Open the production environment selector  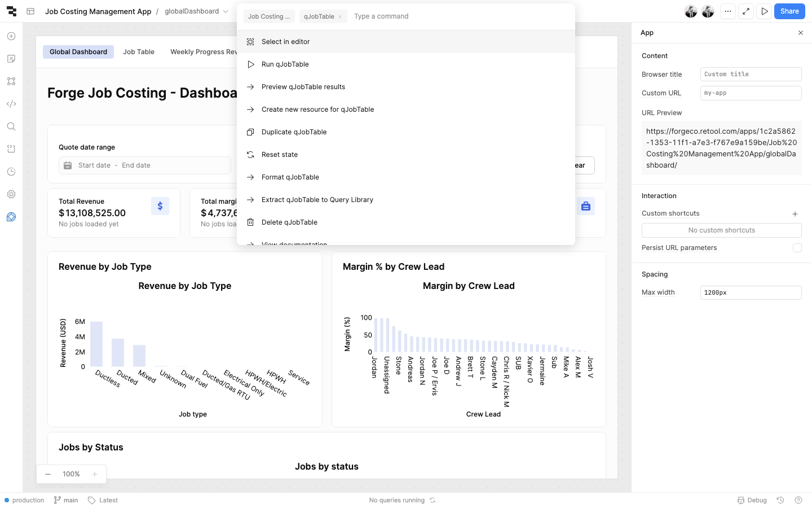coord(24,500)
